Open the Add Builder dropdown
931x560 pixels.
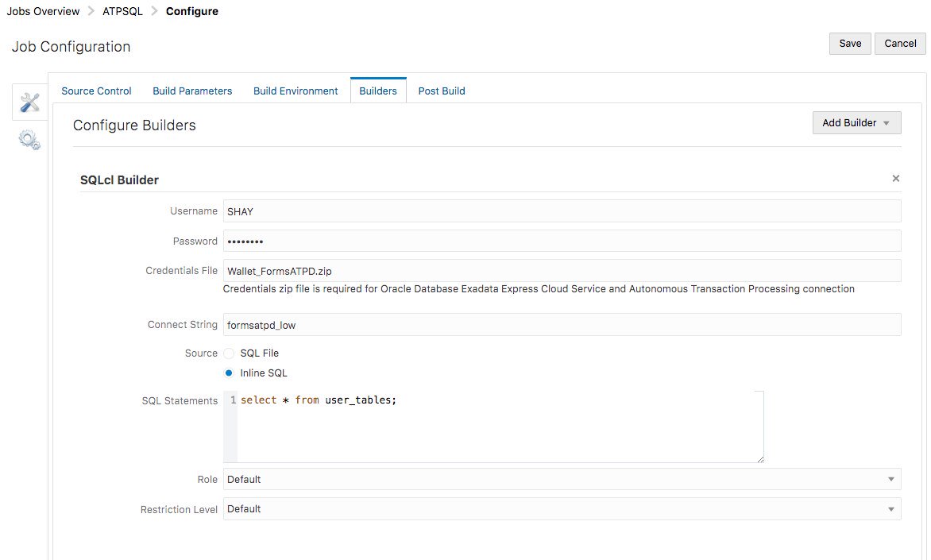coord(856,122)
